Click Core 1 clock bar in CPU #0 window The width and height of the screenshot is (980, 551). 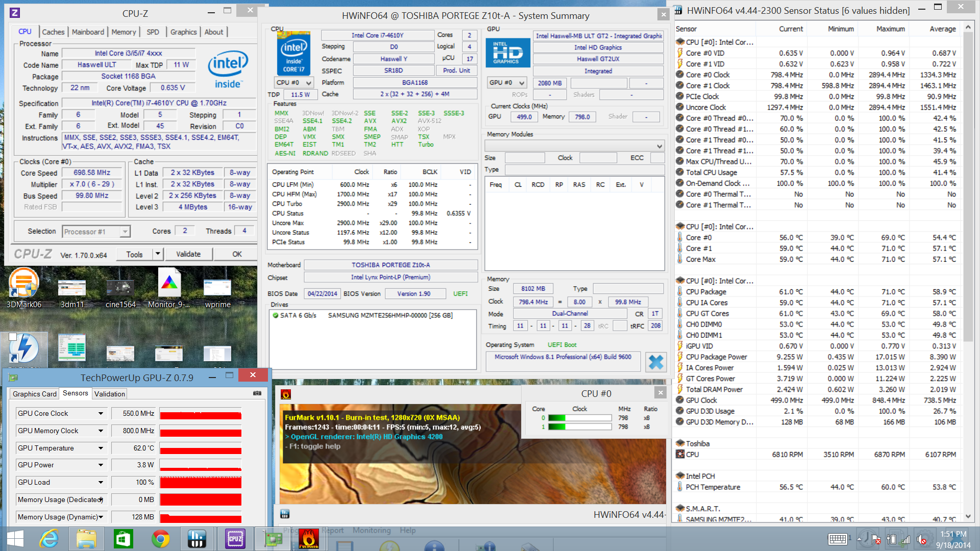(580, 427)
